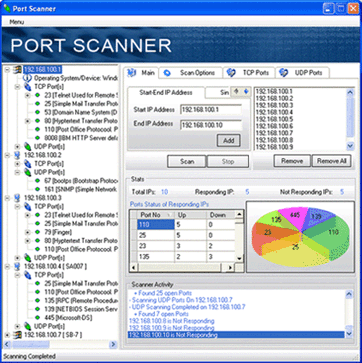Click the Port Scanner title bar app icon
Image resolution: width=362 pixels, height=363 pixels.
7,8
